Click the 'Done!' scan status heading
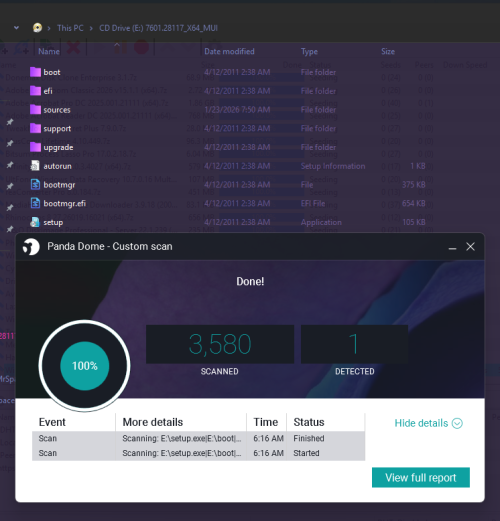The width and height of the screenshot is (500, 521). pyautogui.click(x=250, y=281)
